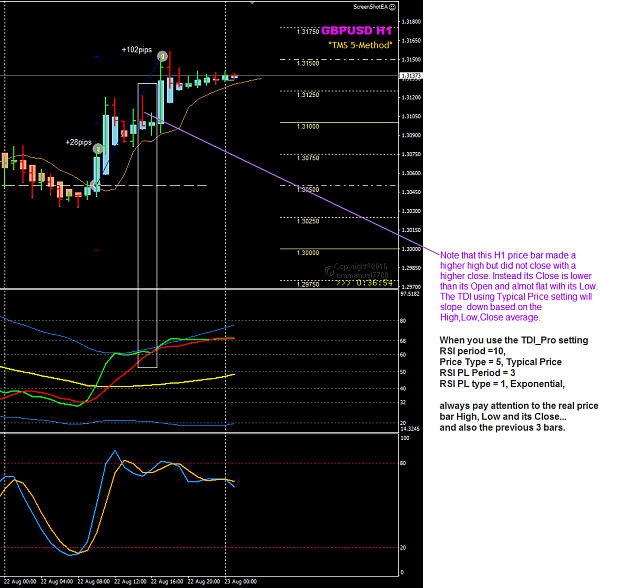
Task: Select the 1.31500 pivot level label
Action: 308,63
